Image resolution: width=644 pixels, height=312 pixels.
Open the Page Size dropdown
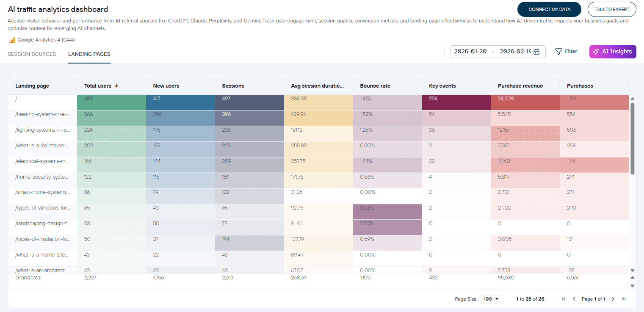pyautogui.click(x=491, y=298)
